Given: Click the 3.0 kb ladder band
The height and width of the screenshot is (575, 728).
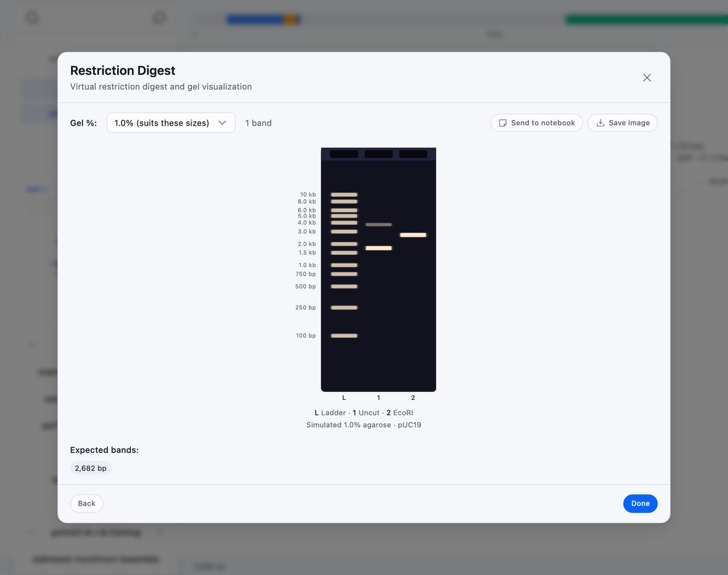Looking at the screenshot, I should (x=344, y=231).
